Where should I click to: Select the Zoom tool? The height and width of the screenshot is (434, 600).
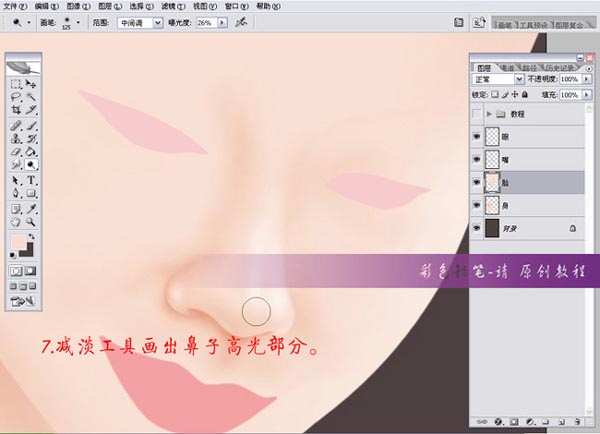coord(31,222)
